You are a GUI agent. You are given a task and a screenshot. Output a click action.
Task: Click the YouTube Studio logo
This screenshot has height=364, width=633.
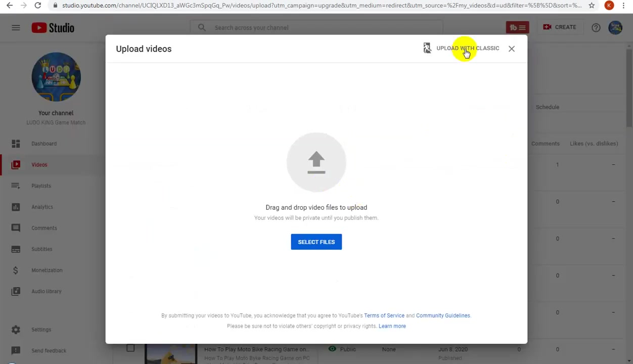point(53,28)
